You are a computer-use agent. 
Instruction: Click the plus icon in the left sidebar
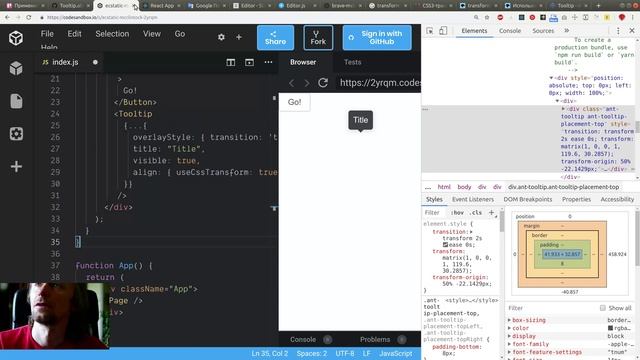(x=16, y=166)
